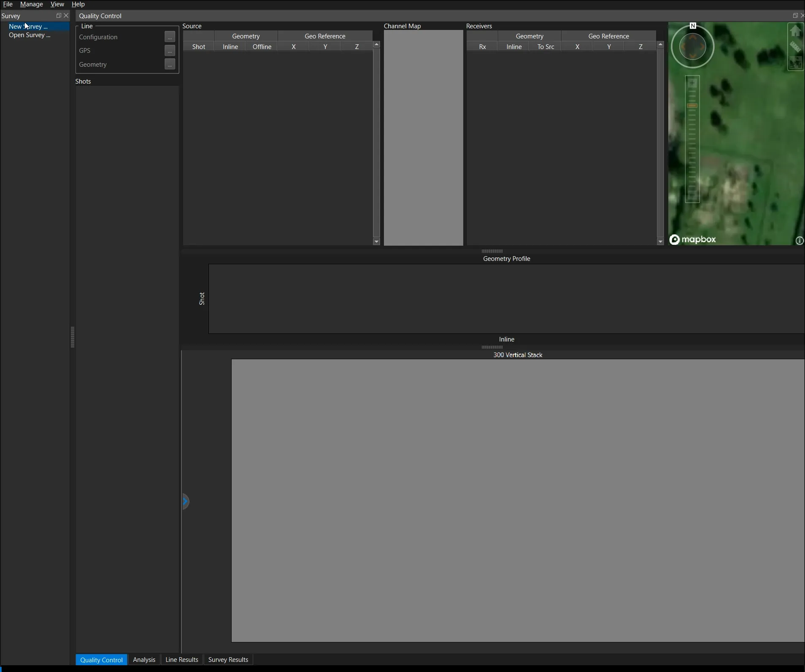Screen dimensions: 805x672
Task: Click the map home view icon
Action: pos(795,31)
